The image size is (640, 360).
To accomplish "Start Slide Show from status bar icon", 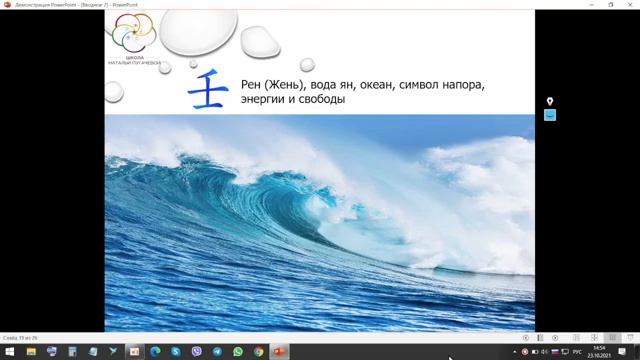I will [630, 338].
